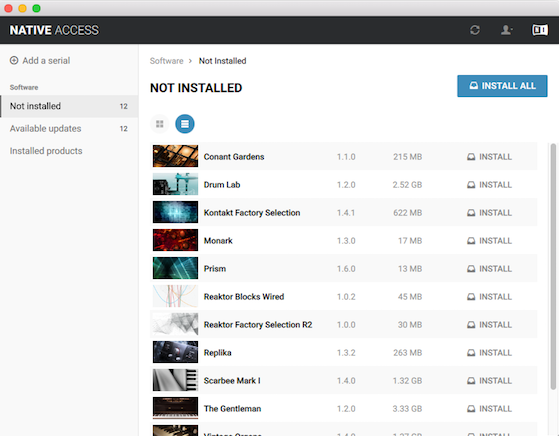Click The Gentleman name

[232, 409]
